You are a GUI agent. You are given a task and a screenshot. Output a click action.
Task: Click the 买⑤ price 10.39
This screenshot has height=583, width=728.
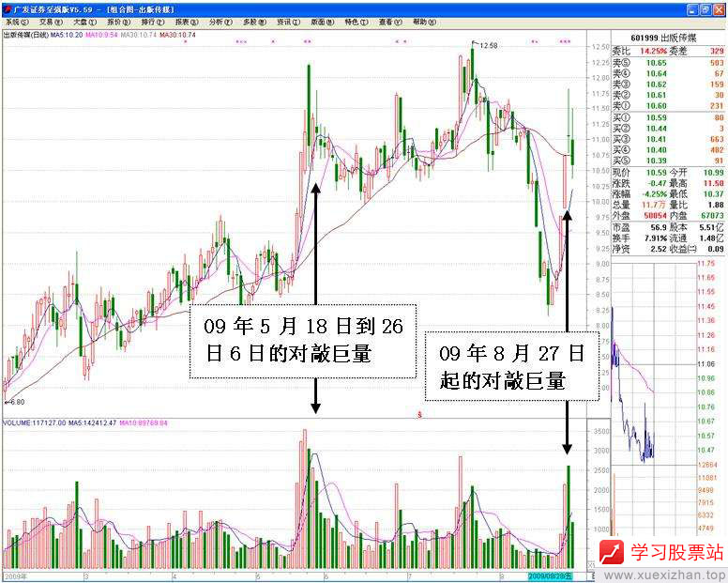pyautogui.click(x=657, y=161)
